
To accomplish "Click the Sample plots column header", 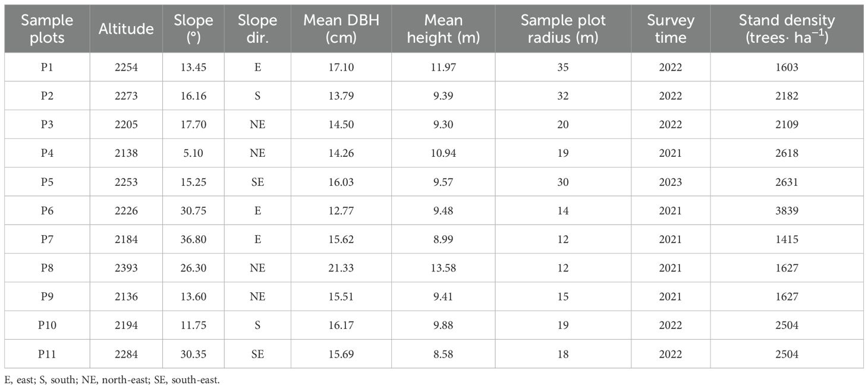I will 47,29.
